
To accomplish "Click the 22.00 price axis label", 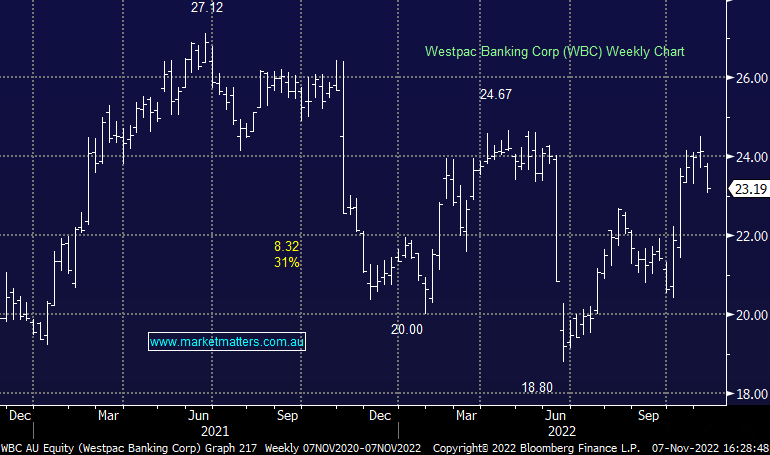I will [748, 235].
